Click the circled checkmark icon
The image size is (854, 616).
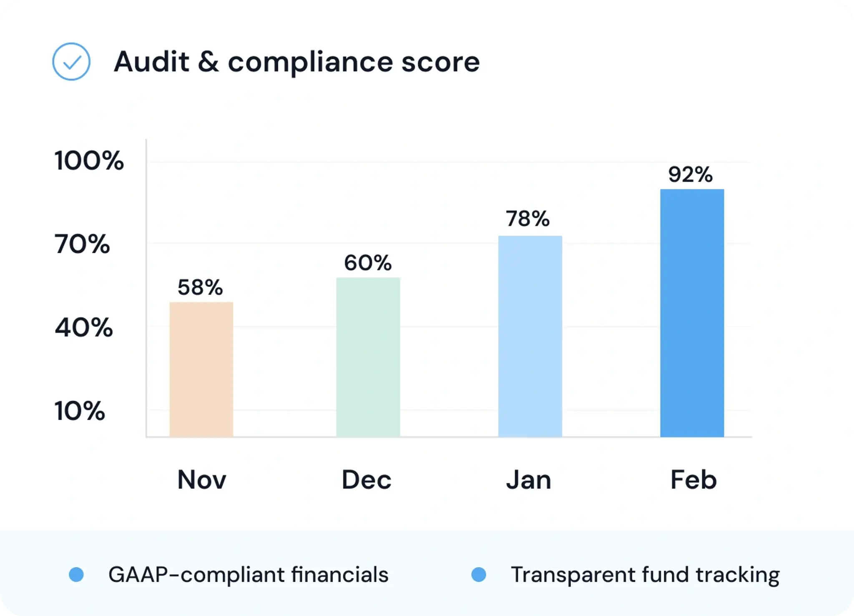pos(71,62)
